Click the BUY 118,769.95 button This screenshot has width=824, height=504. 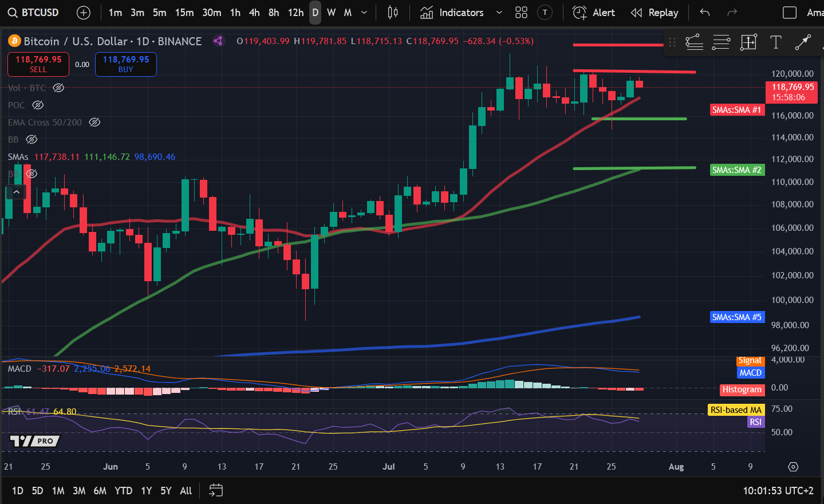(126, 64)
